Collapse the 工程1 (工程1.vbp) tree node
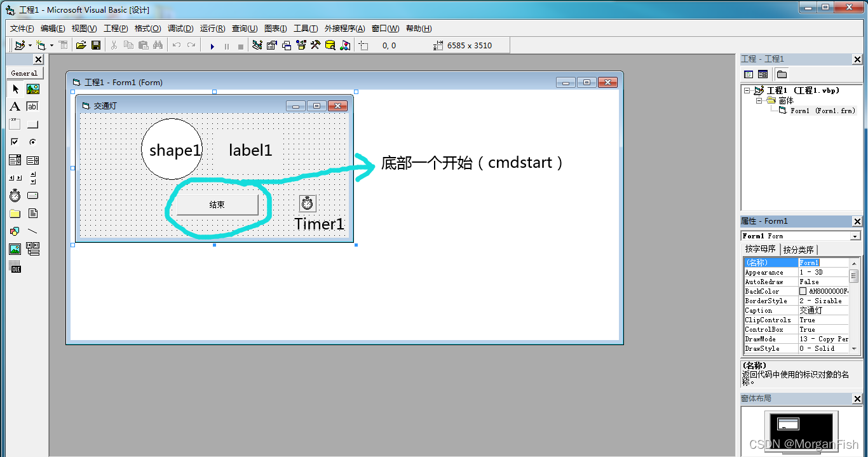Screen dimensions: 868x457 (x=747, y=91)
